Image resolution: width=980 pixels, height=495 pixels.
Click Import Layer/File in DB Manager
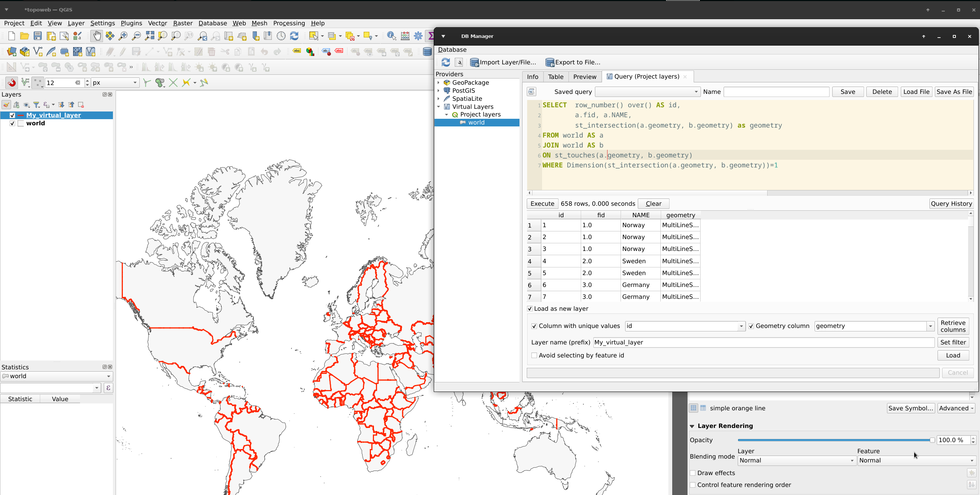click(x=503, y=62)
